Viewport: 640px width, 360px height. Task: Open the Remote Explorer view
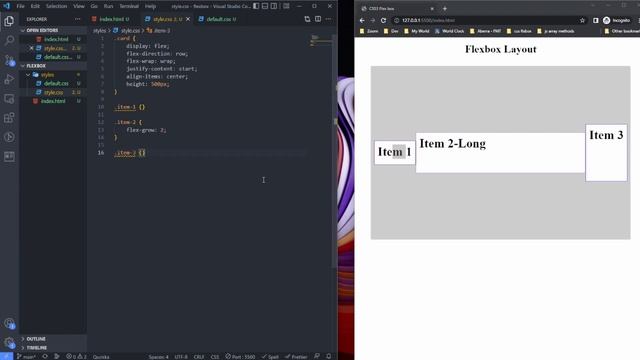pos(9,98)
